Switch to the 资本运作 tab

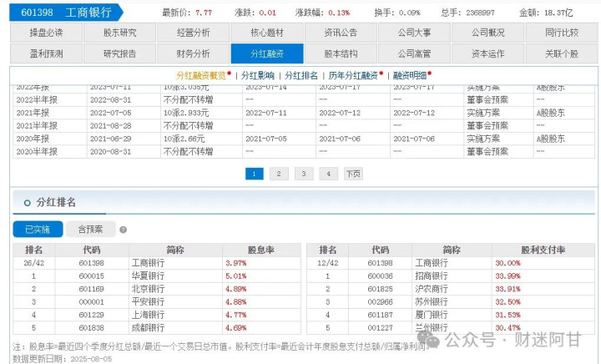point(488,53)
